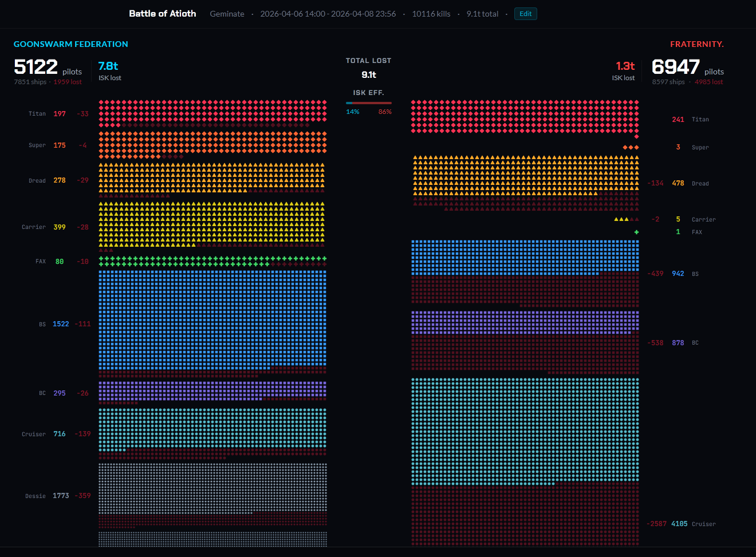Screen dimensions: 756x557
Task: Click Fraternity's Dread losses -134
Action: 656,183
